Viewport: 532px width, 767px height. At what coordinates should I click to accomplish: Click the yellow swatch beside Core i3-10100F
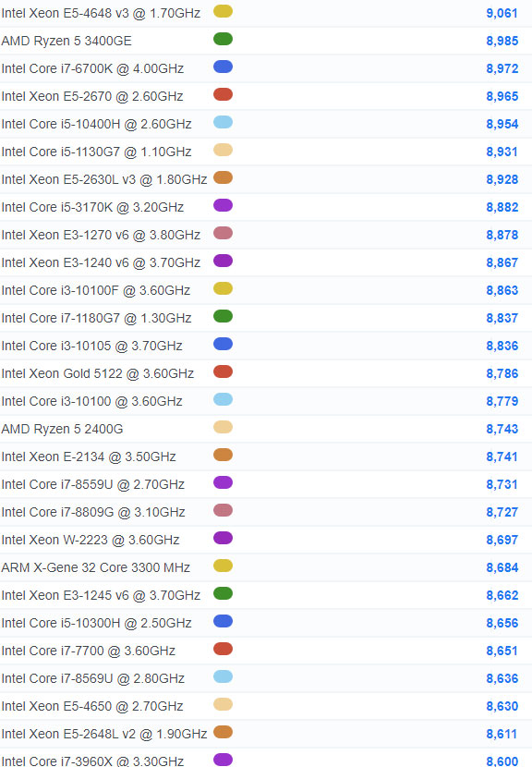(223, 288)
